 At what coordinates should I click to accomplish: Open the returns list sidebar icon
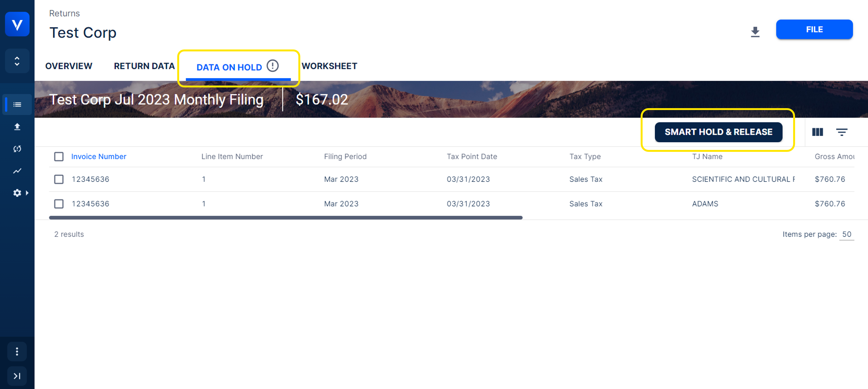tap(17, 105)
